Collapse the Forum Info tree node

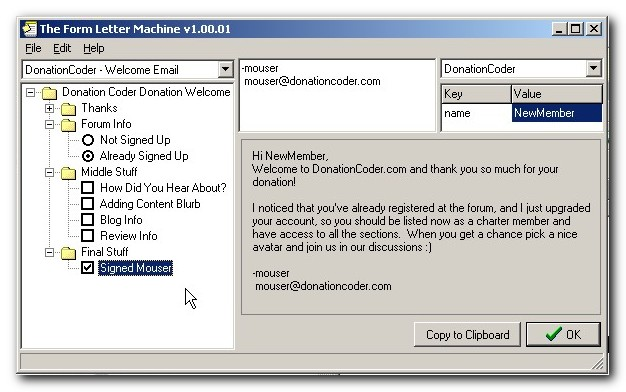[50, 125]
